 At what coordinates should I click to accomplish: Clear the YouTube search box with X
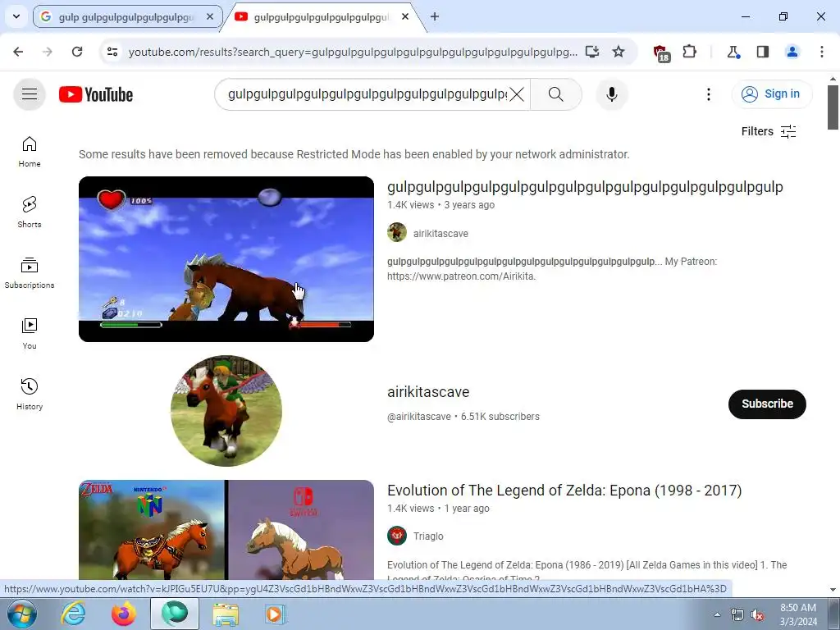coord(517,94)
